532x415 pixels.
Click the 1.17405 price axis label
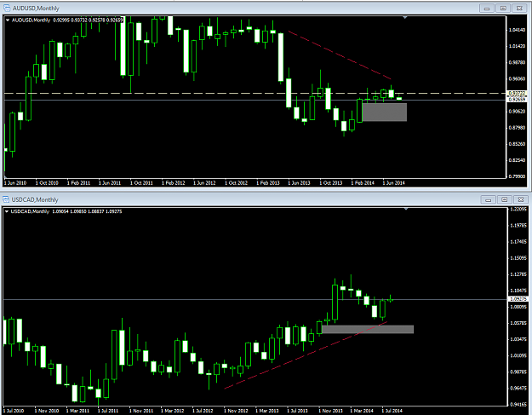pos(518,242)
